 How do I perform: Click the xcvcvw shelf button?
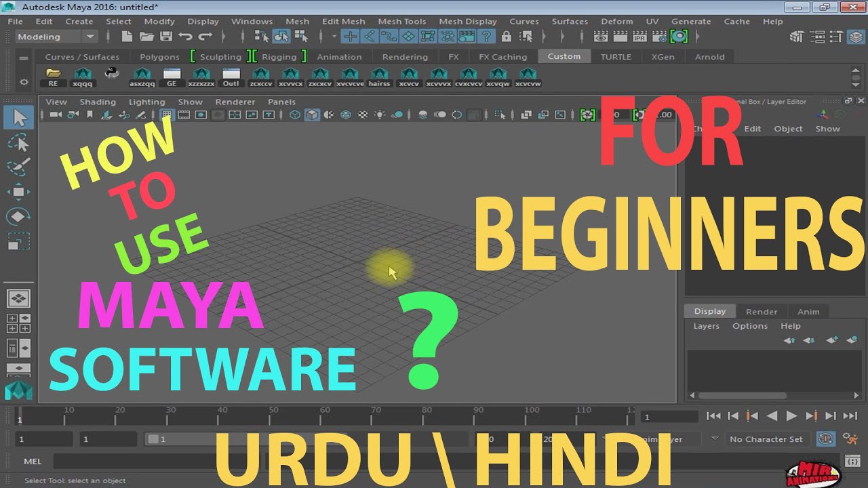(x=528, y=77)
